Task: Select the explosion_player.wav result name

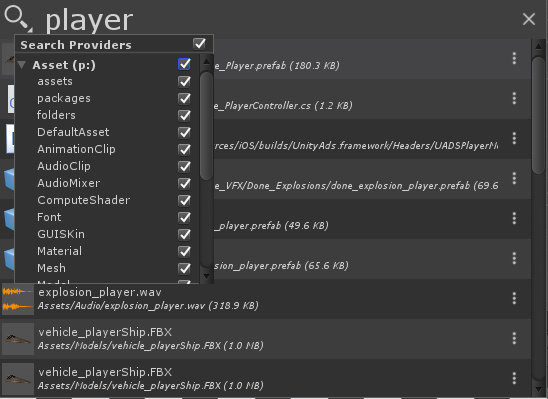Action: pos(100,292)
